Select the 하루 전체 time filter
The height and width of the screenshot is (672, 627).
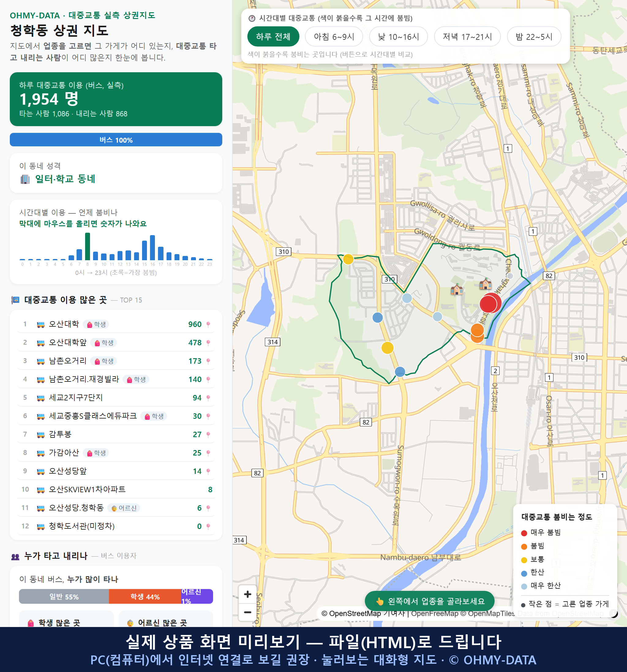273,36
